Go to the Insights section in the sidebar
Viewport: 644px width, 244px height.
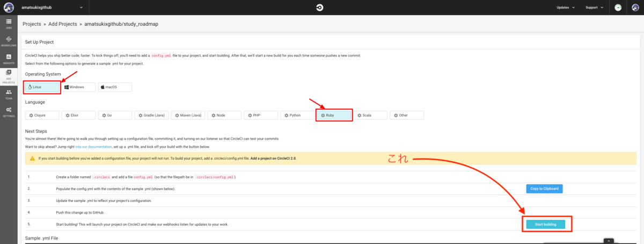pos(9,59)
